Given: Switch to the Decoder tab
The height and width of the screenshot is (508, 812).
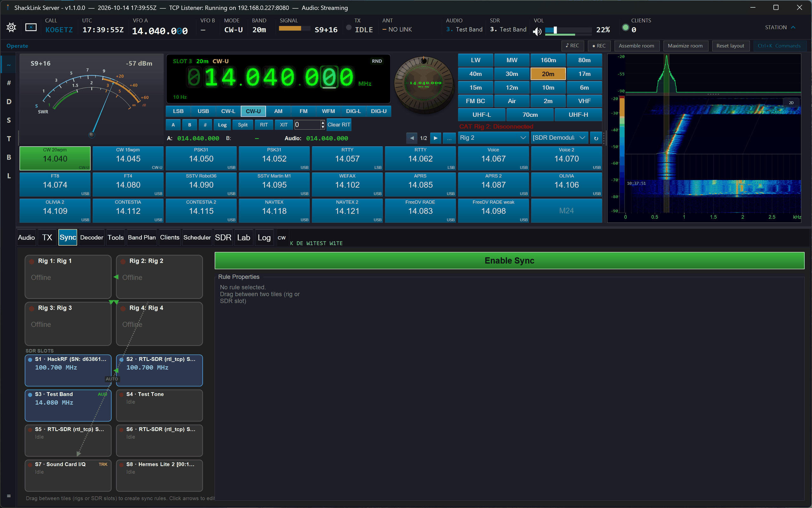Looking at the screenshot, I should (92, 237).
